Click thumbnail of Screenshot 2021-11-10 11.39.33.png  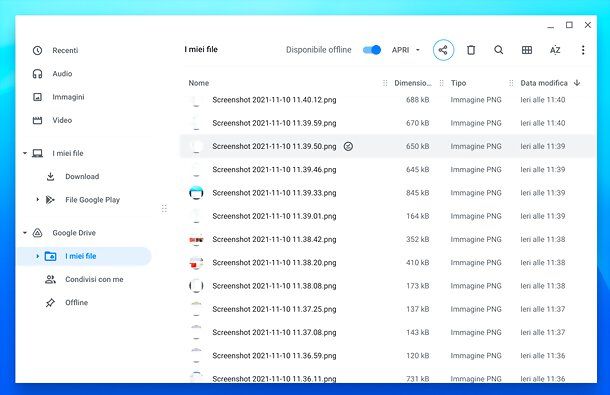point(196,193)
